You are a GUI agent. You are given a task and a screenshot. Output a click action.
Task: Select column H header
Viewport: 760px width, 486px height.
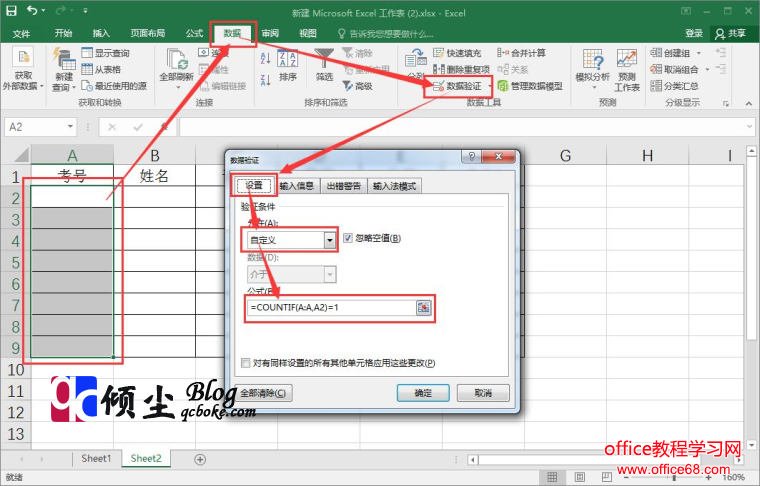pos(647,156)
